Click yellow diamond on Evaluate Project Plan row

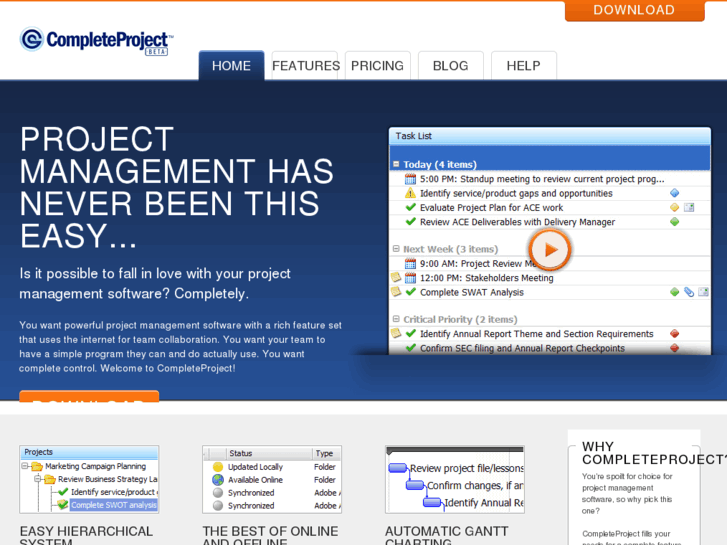point(675,207)
